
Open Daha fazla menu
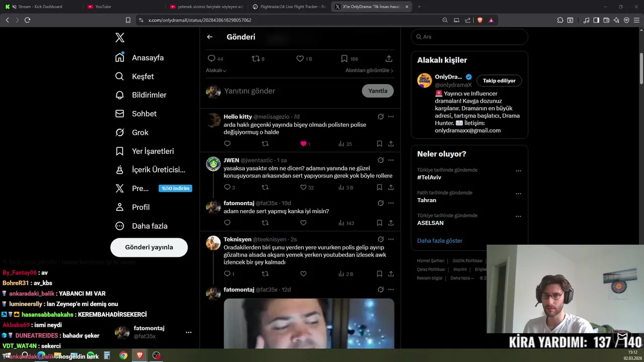(141, 226)
